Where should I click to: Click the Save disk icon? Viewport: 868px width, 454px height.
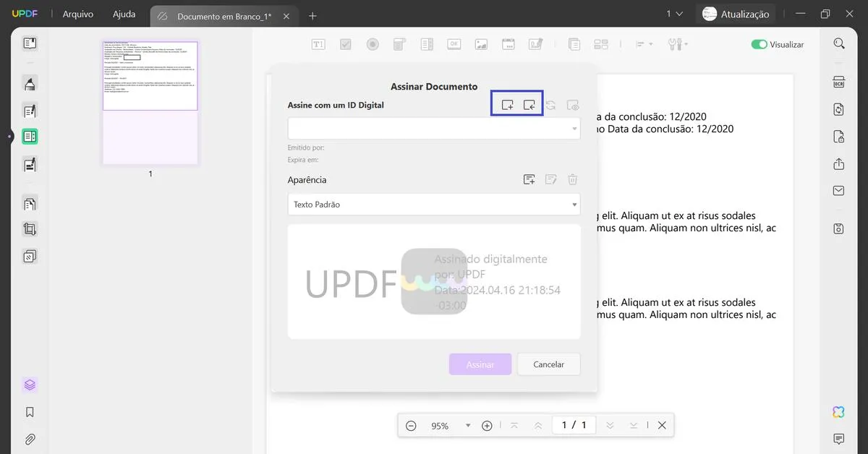839,228
